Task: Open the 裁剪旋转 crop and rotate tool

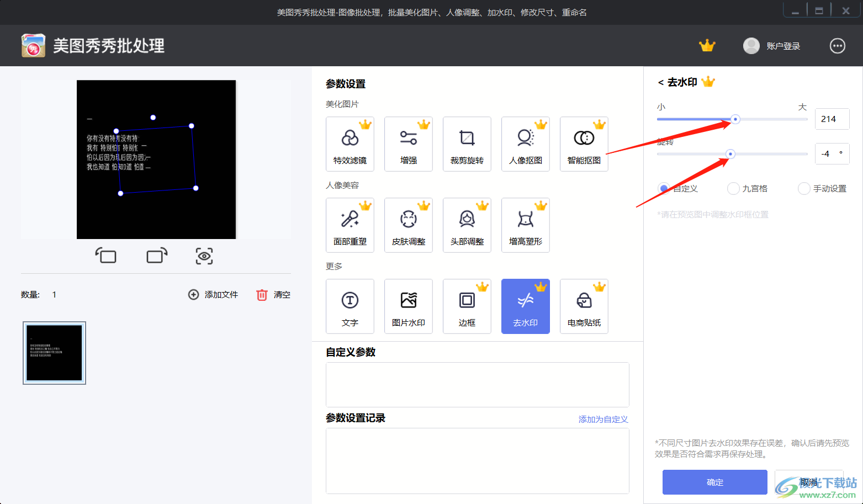Action: tap(467, 144)
